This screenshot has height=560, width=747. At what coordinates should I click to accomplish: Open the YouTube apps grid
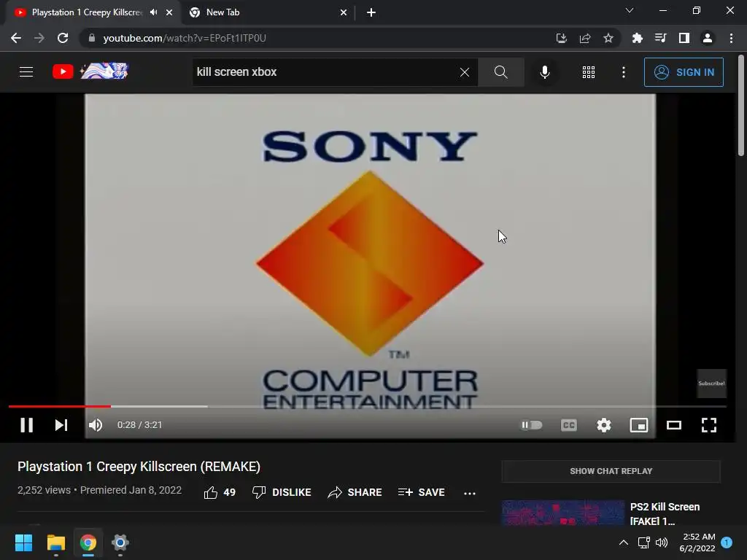click(x=589, y=72)
